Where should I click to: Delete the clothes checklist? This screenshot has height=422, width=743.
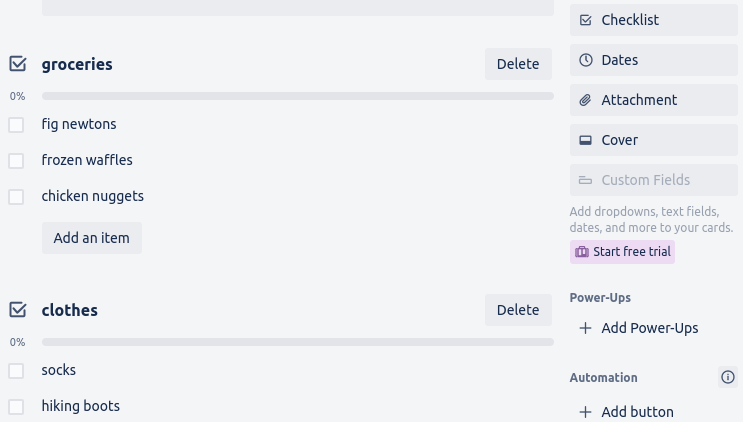pyautogui.click(x=518, y=310)
